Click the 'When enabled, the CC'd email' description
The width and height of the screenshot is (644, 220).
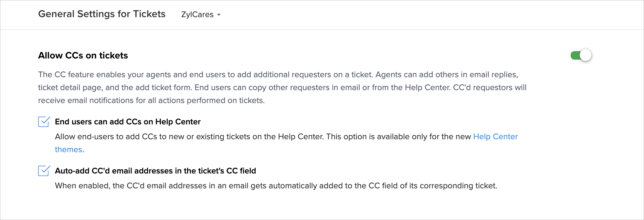point(276,186)
